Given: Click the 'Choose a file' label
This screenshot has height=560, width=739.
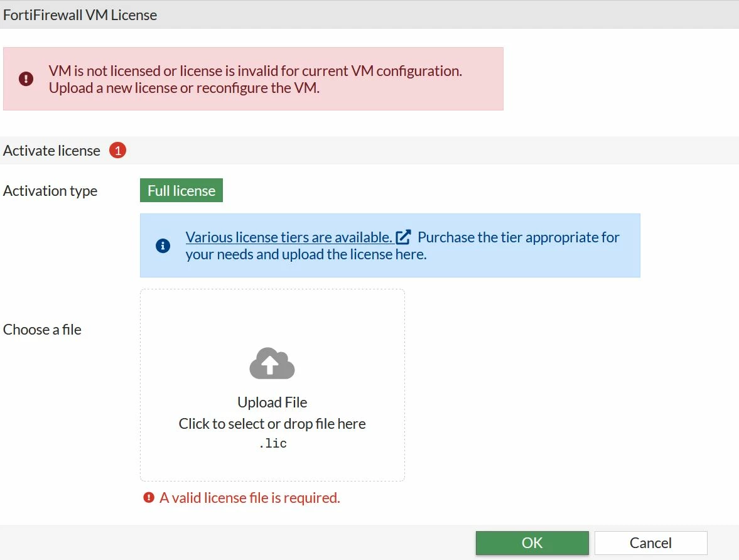Looking at the screenshot, I should pyautogui.click(x=42, y=330).
